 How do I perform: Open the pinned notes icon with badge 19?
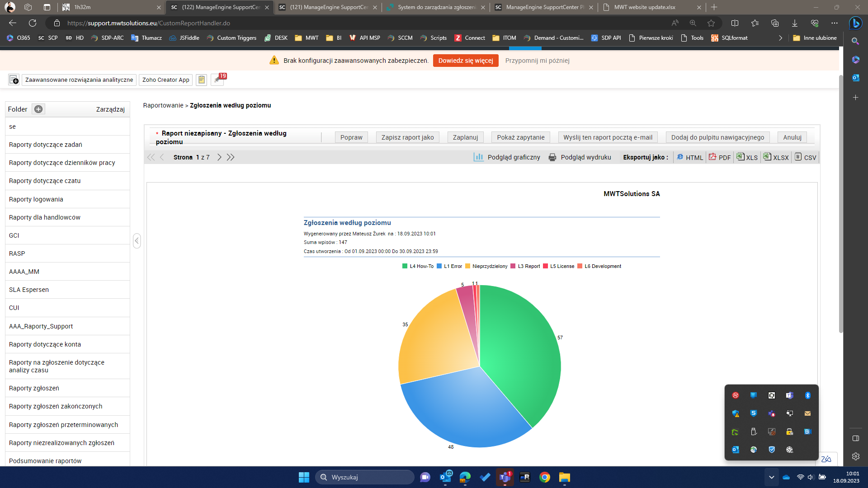217,80
